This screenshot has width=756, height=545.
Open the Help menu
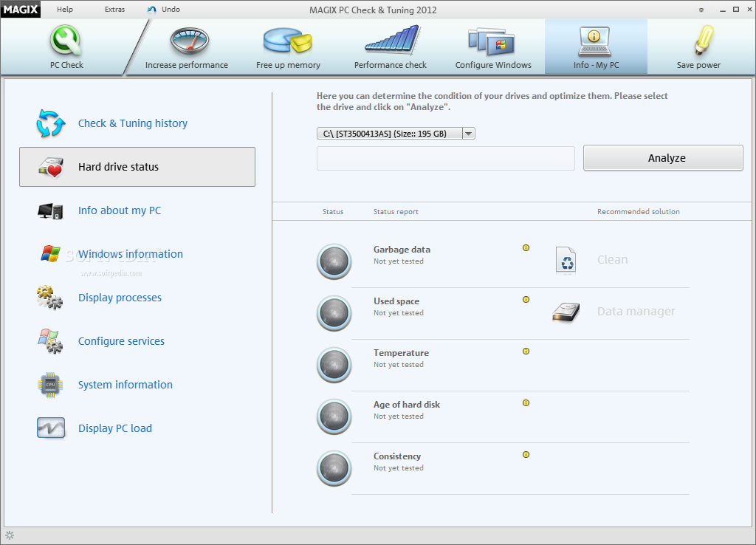[65, 9]
